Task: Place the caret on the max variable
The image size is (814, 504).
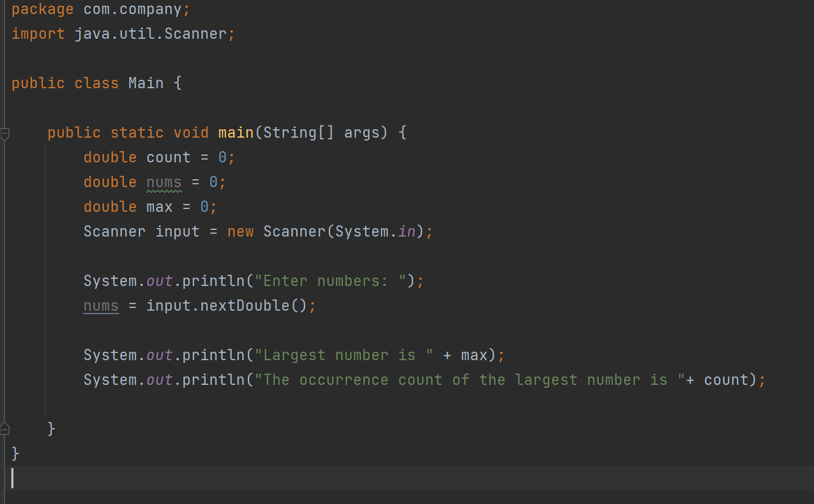Action: click(x=159, y=206)
